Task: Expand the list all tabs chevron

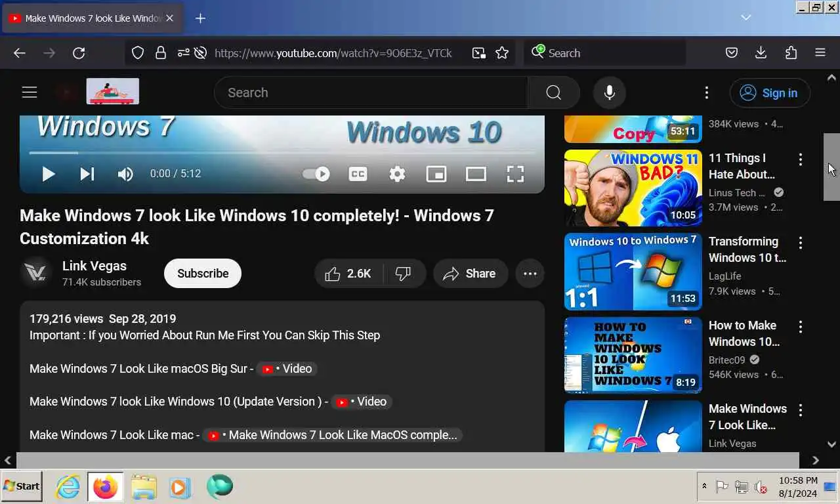Action: (x=746, y=18)
